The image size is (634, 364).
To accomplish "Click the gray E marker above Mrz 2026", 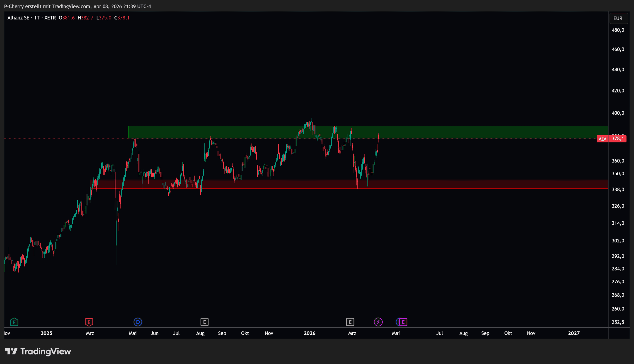I will pos(350,322).
